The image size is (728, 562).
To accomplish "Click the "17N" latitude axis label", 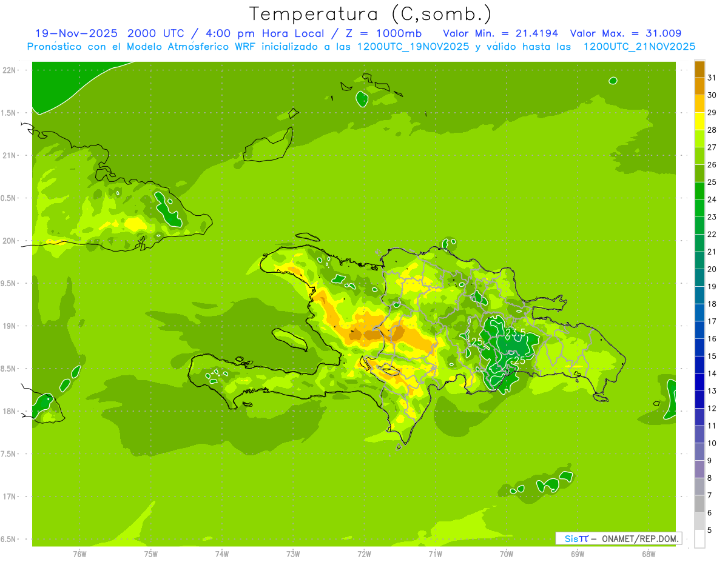I will point(9,497).
